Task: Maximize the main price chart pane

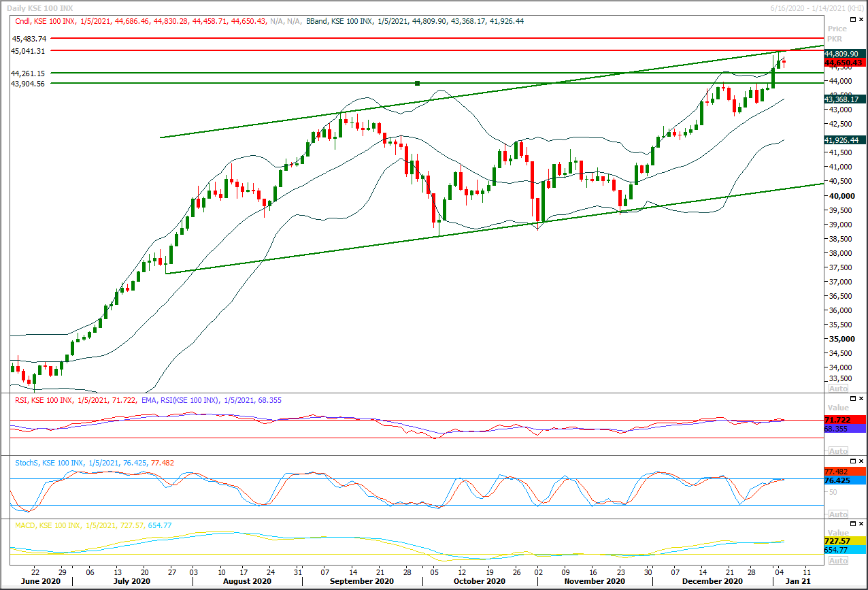Action: click(x=853, y=20)
